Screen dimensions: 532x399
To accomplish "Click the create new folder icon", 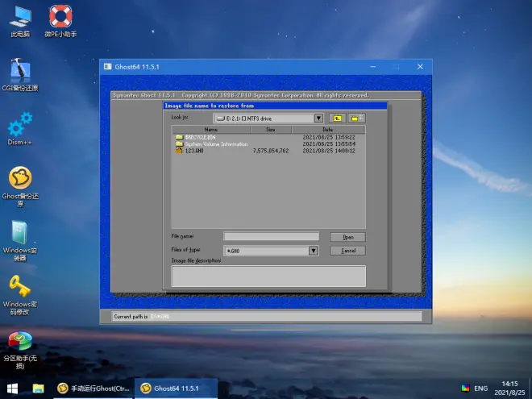I will (x=356, y=118).
